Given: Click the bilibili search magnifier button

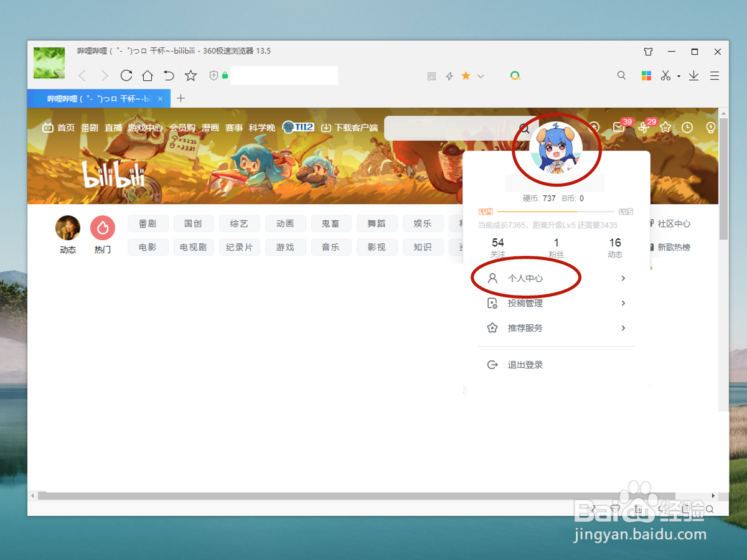Looking at the screenshot, I should point(524,128).
